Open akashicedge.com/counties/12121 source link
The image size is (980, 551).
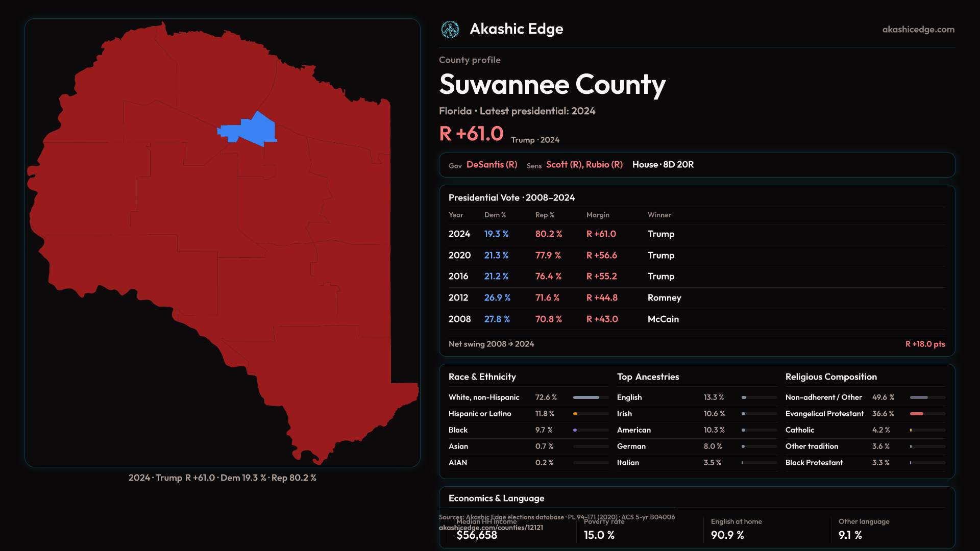click(491, 528)
